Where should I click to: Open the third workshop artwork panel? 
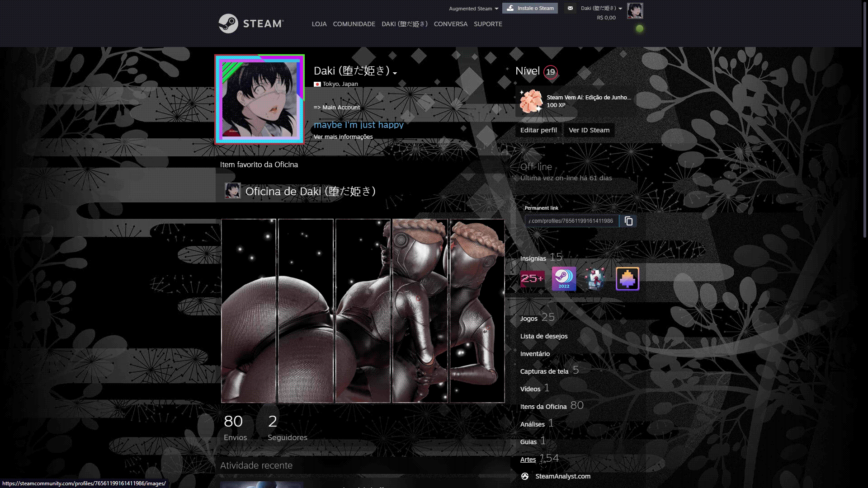point(363,311)
